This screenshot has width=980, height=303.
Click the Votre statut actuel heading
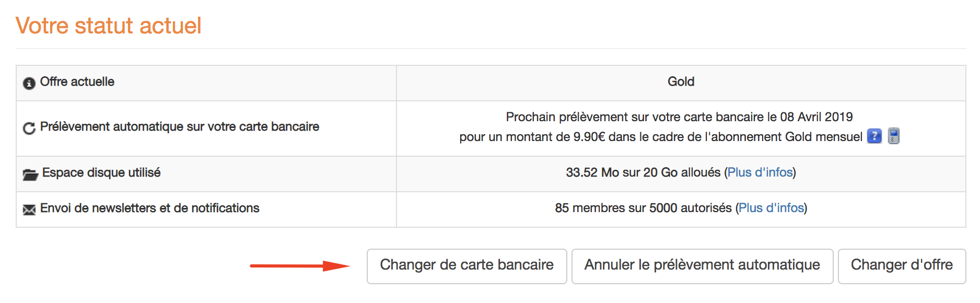(108, 26)
